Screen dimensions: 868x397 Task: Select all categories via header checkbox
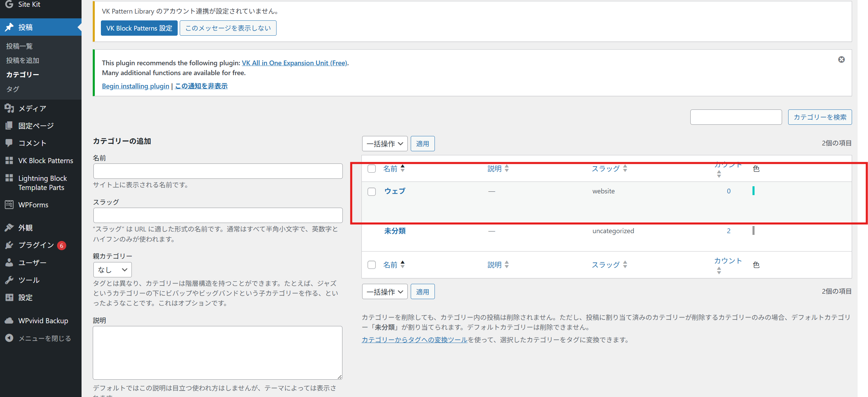371,168
